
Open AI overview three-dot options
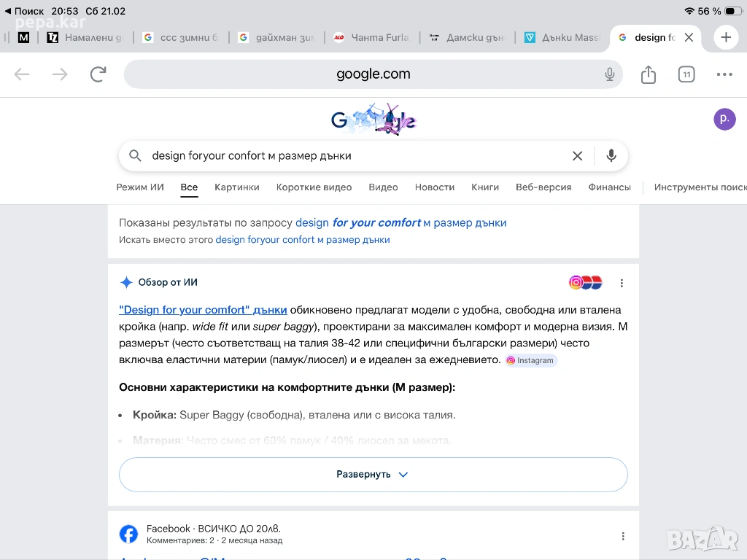click(622, 283)
